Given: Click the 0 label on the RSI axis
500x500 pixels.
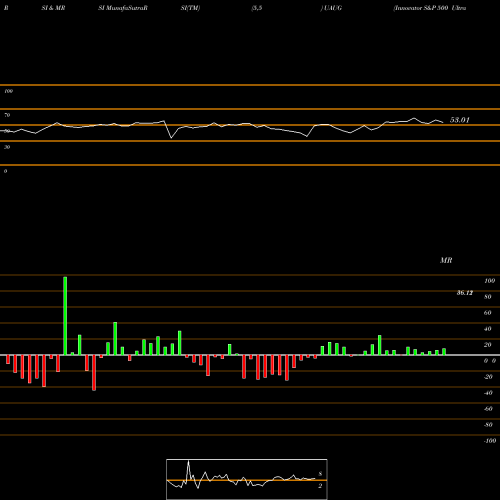Looking at the screenshot, I should (x=5, y=171).
